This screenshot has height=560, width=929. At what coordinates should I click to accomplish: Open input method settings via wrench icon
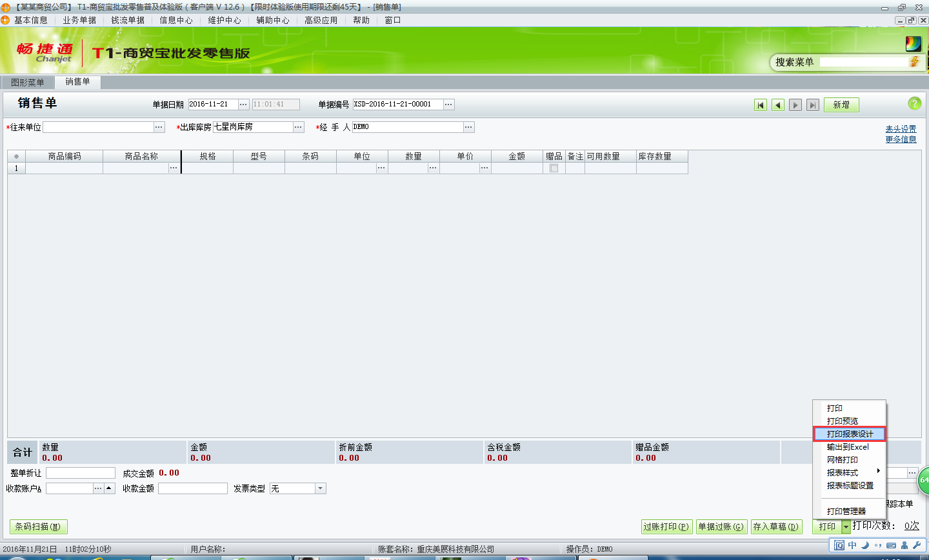(x=917, y=545)
